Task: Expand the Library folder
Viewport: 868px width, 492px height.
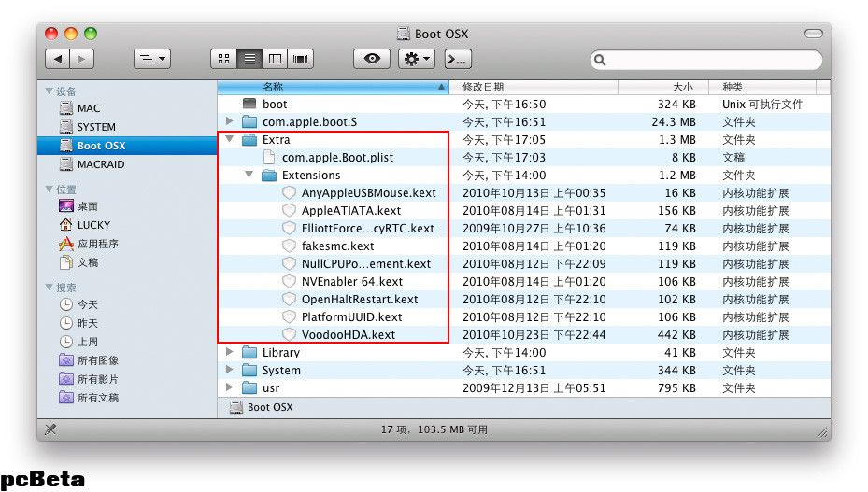Action: tap(229, 352)
